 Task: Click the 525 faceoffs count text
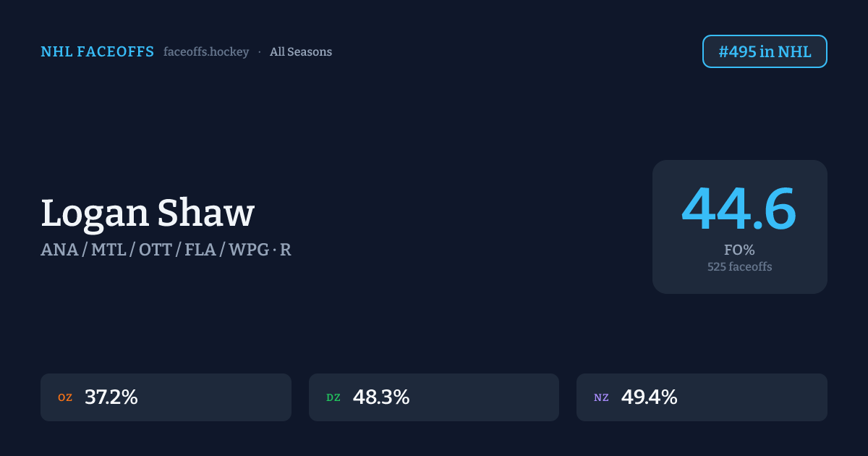point(739,267)
